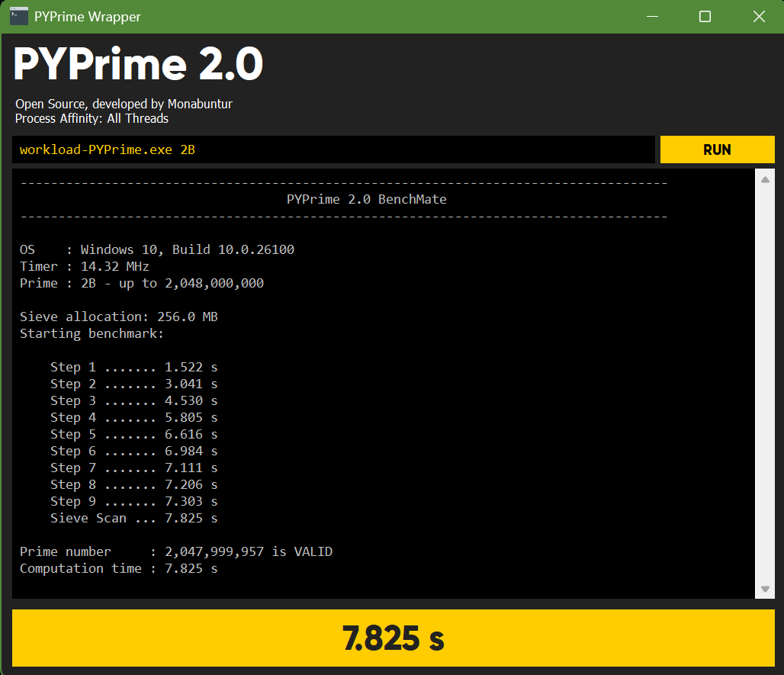This screenshot has width=784, height=675.
Task: Close the PYPrime Wrapper window
Action: pos(759,17)
